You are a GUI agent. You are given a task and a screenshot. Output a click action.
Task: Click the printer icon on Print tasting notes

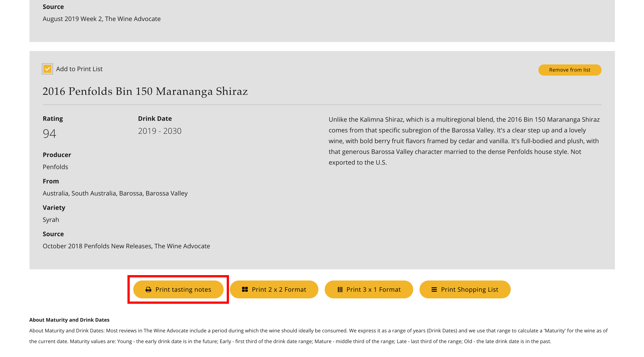pos(148,289)
